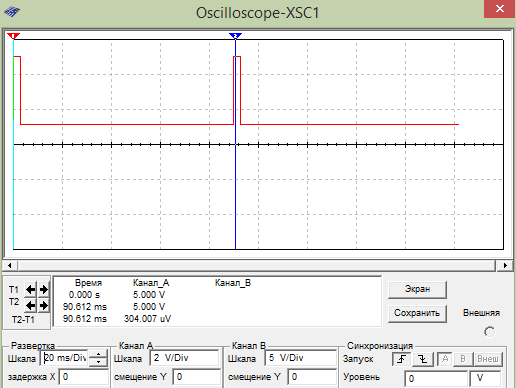The height and width of the screenshot is (388, 516).
Task: Choose trigger source A
Action: click(445, 359)
